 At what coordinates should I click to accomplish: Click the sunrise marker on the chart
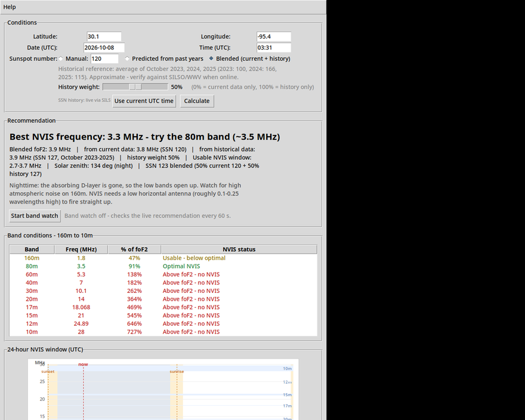click(177, 372)
